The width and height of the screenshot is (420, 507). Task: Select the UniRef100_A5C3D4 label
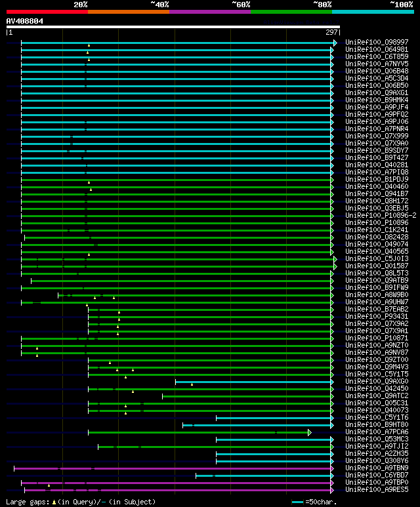click(377, 78)
